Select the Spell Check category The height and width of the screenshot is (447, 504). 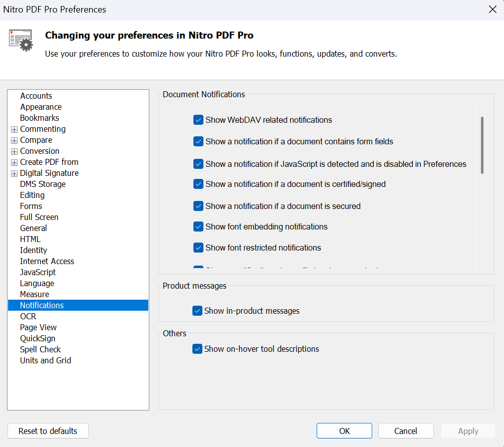tap(40, 349)
